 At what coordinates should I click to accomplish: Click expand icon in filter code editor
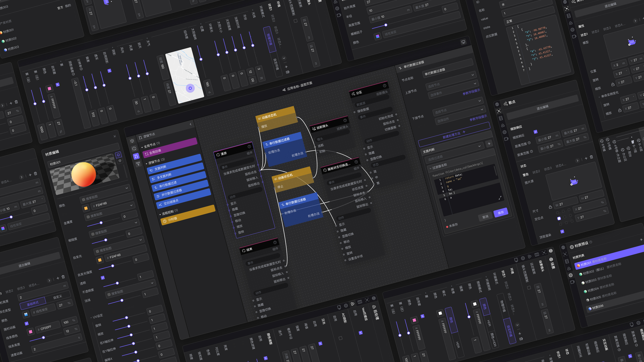500,198
